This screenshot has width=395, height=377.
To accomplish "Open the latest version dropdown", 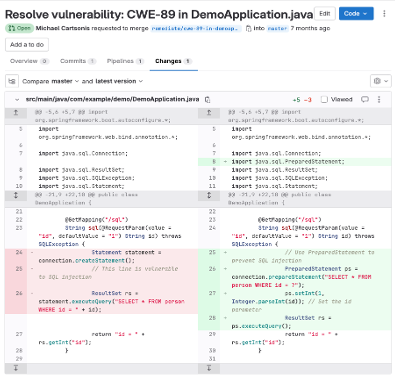I will coord(119,81).
